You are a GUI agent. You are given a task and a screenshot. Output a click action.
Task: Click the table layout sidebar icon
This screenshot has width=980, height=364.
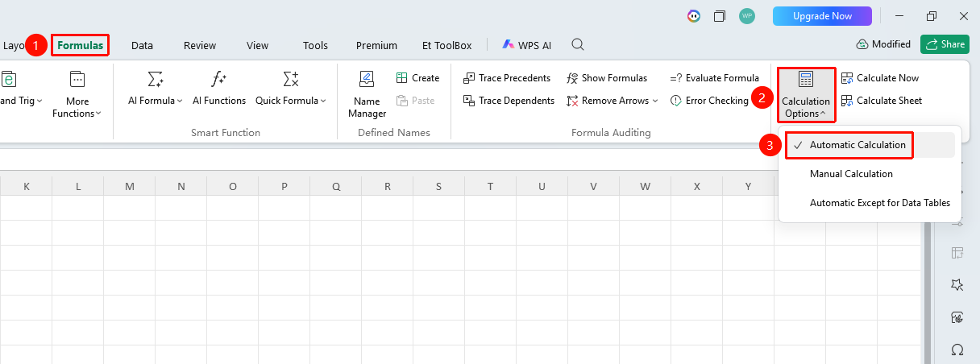coord(957,253)
